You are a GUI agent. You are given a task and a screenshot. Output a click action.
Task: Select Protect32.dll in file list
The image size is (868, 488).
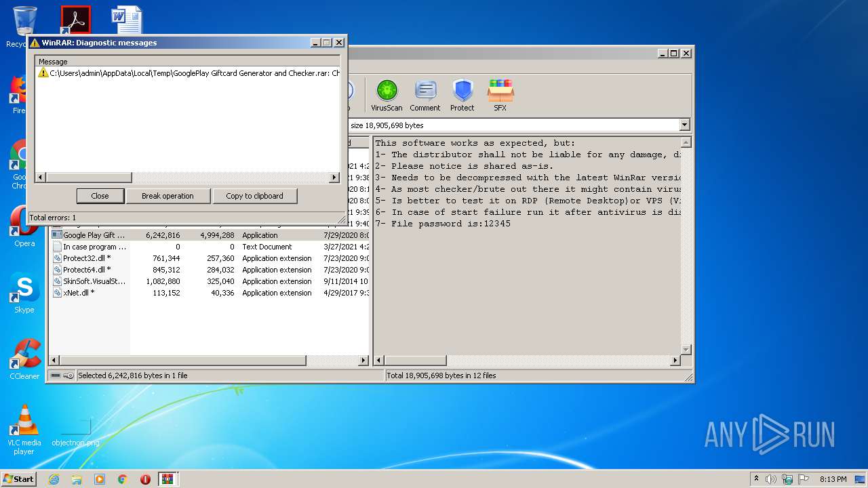coord(210,258)
